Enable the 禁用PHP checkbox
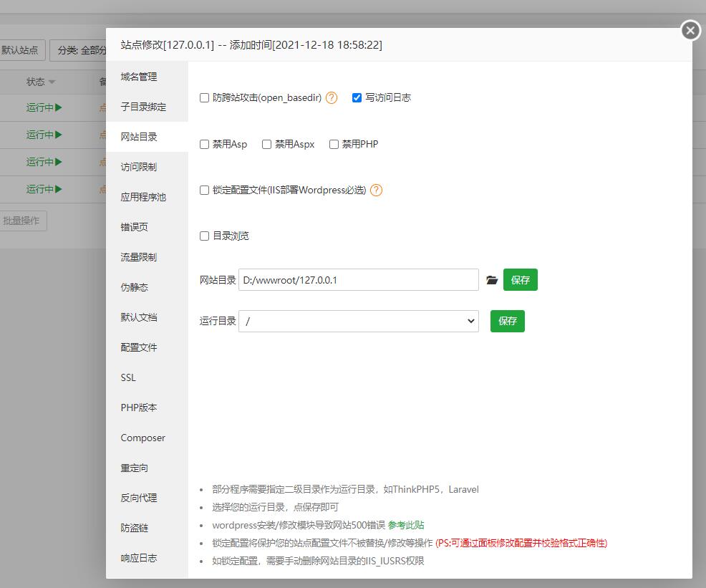 (334, 144)
